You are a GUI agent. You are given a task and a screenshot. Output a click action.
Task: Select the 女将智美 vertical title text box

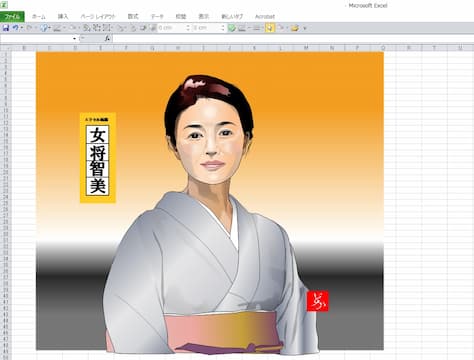point(98,158)
